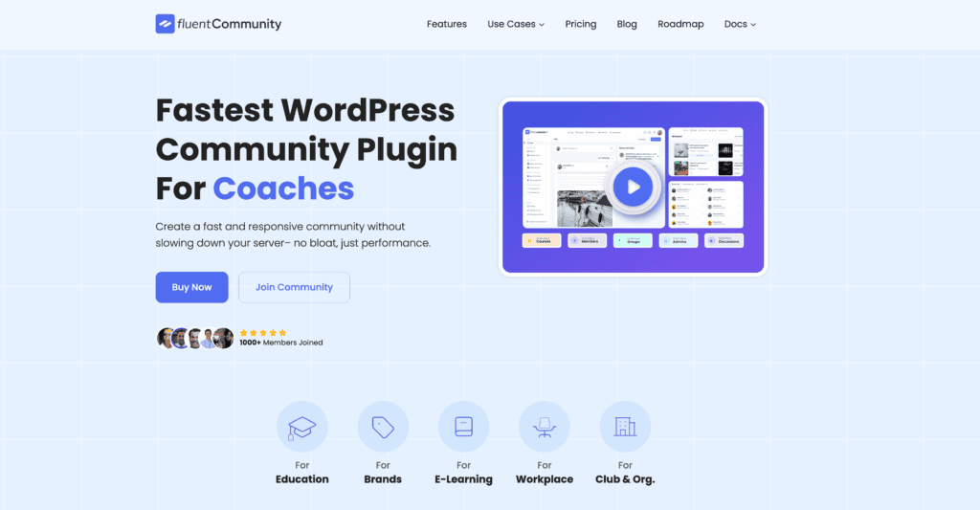Click the "Workplace" label

tap(544, 479)
